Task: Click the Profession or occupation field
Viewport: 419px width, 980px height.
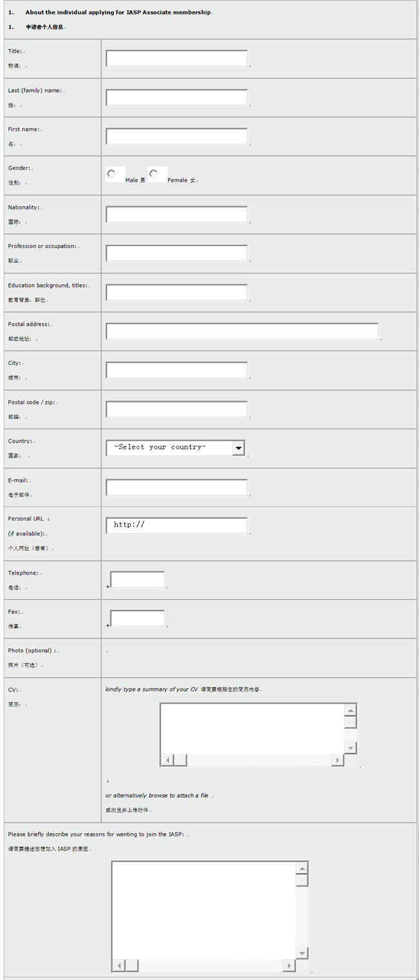Action: pos(177,254)
